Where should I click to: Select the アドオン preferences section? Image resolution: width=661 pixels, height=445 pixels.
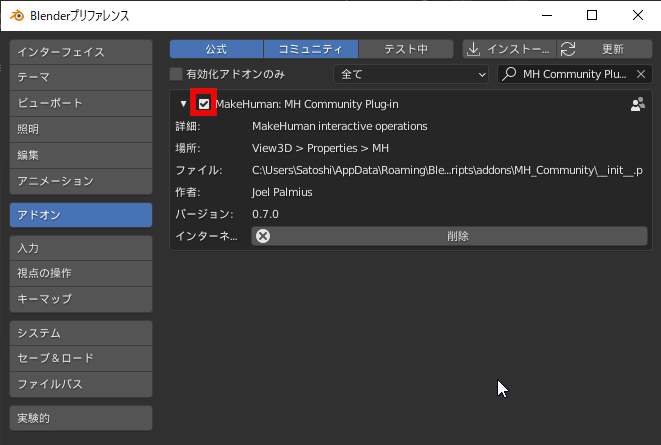[x=81, y=215]
